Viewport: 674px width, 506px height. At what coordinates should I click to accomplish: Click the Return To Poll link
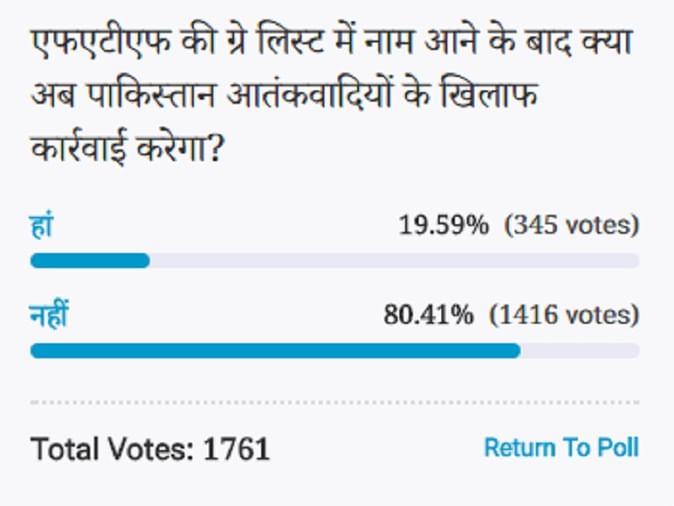point(561,447)
